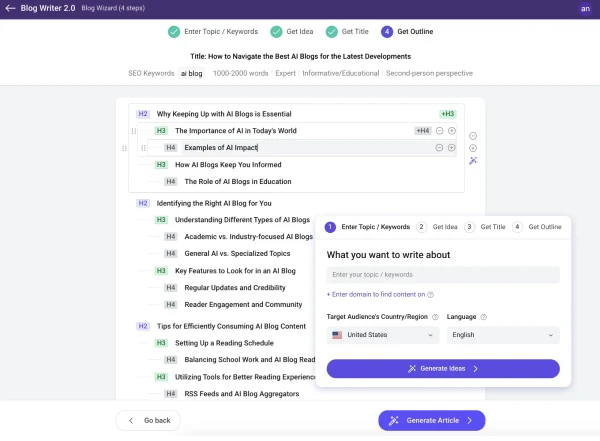The image size is (600, 441).
Task: Click the Generate Ideas button
Action: [x=442, y=369]
